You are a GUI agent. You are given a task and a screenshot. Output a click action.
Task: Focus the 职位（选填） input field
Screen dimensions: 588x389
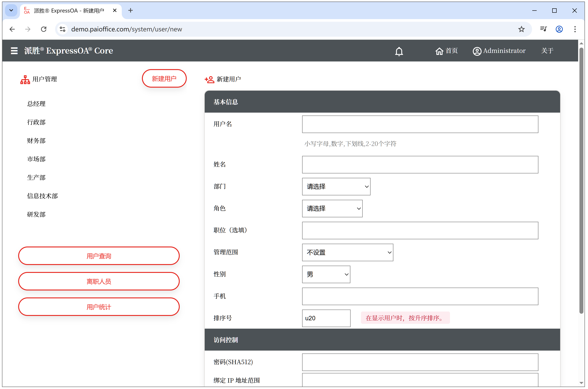[420, 231]
